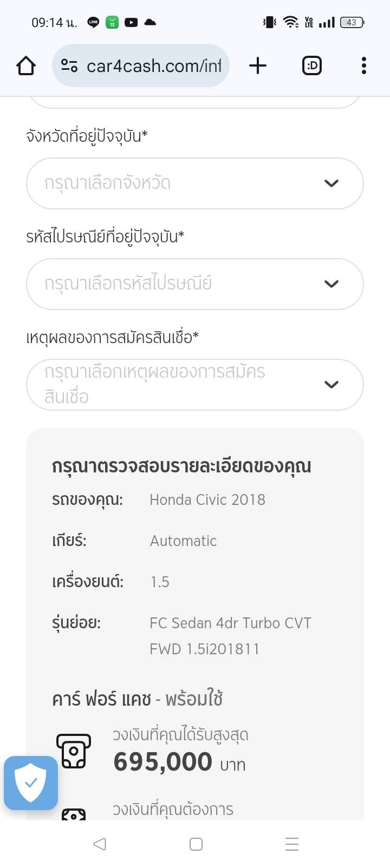Expand the postal code dropdown
The width and height of the screenshot is (390, 868).
point(184,284)
